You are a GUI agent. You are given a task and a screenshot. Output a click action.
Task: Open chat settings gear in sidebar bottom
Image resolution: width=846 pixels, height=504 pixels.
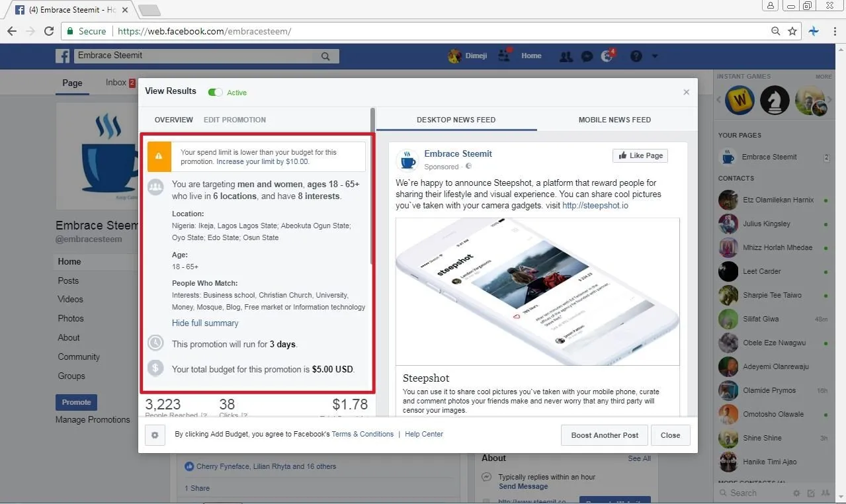(796, 493)
